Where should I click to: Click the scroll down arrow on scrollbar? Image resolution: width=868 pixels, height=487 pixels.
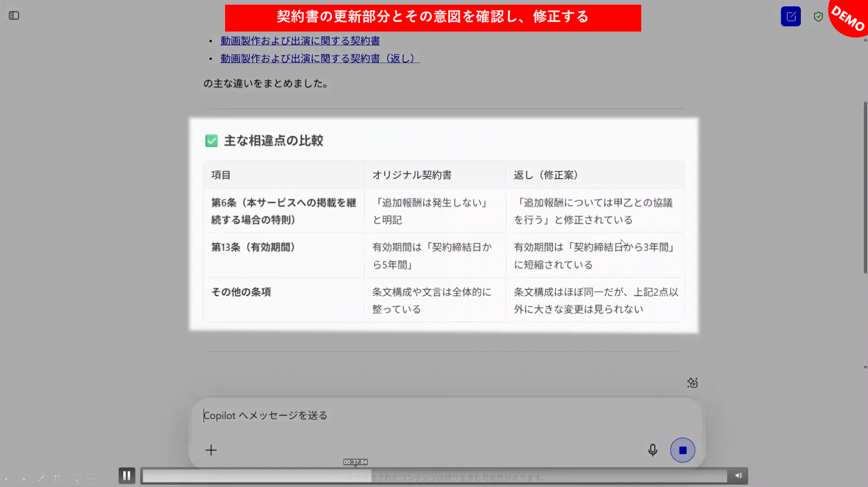click(x=865, y=367)
